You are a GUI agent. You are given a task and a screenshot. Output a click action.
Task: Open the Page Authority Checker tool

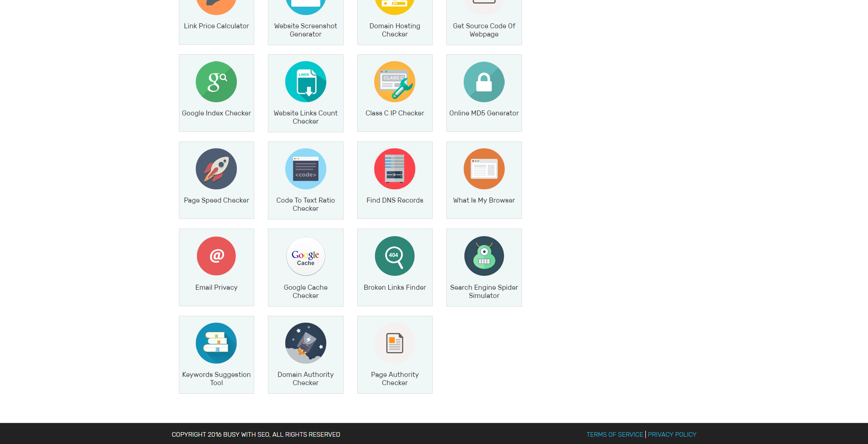(394, 354)
